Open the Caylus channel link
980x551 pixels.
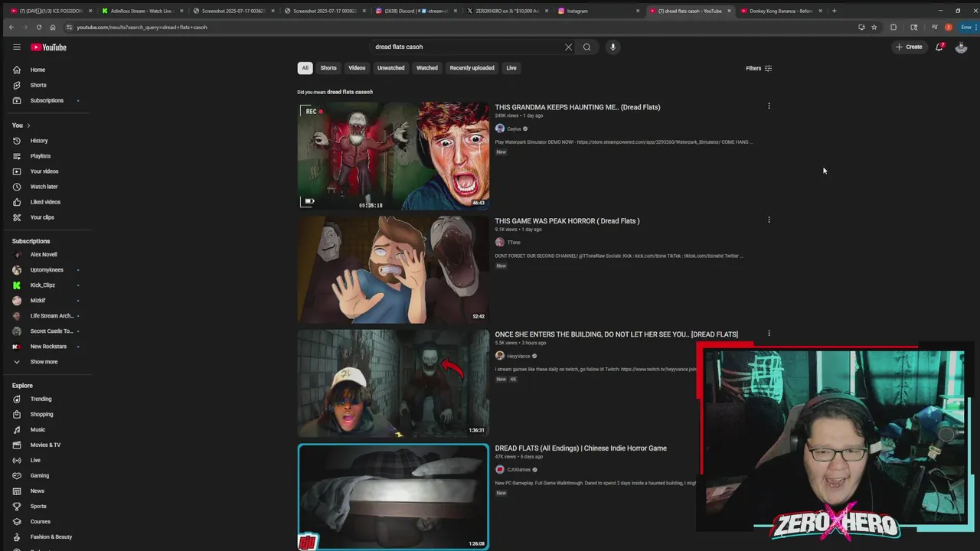514,129
